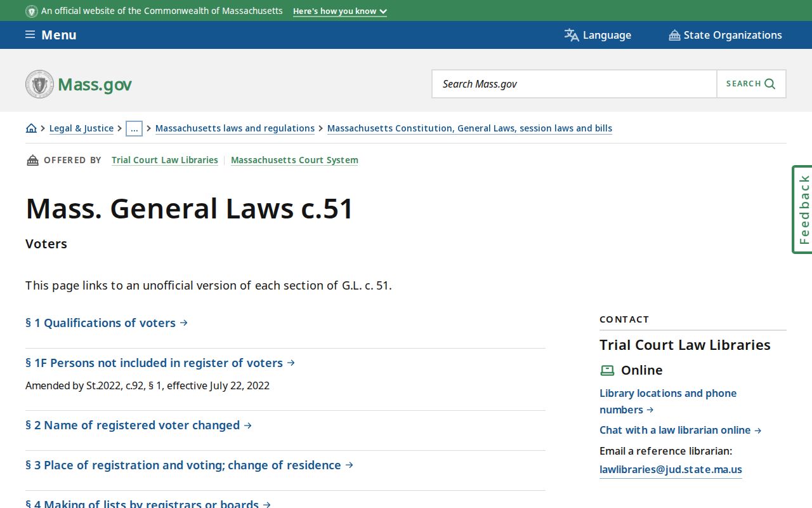Screen dimensions: 812x508
Task: Open § 3 Place of registration and voting
Action: 189,465
